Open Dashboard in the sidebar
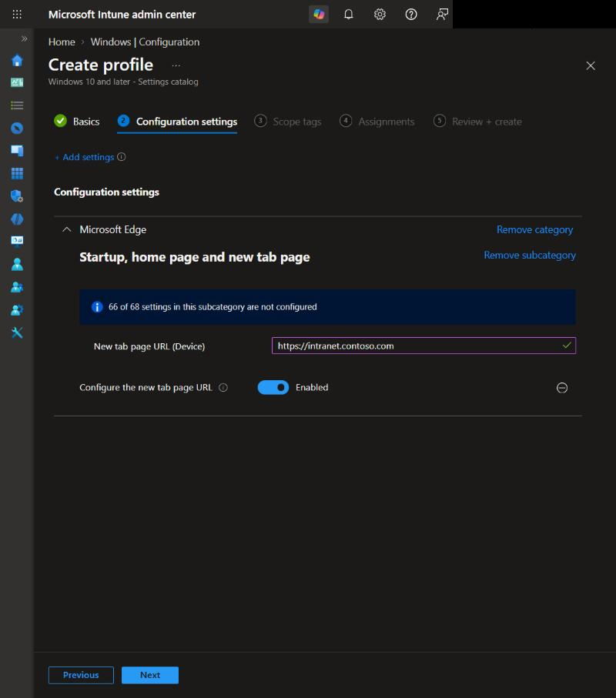This screenshot has width=616, height=698. pyautogui.click(x=17, y=82)
